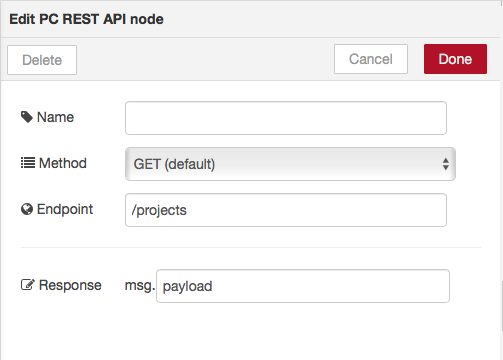Click the tag icon beside Name
The width and height of the screenshot is (503, 360).
(x=27, y=117)
